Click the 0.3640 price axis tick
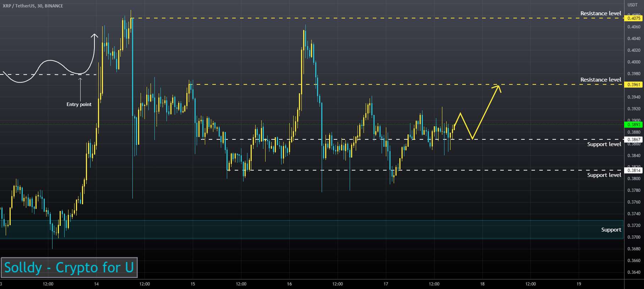 click(x=634, y=272)
